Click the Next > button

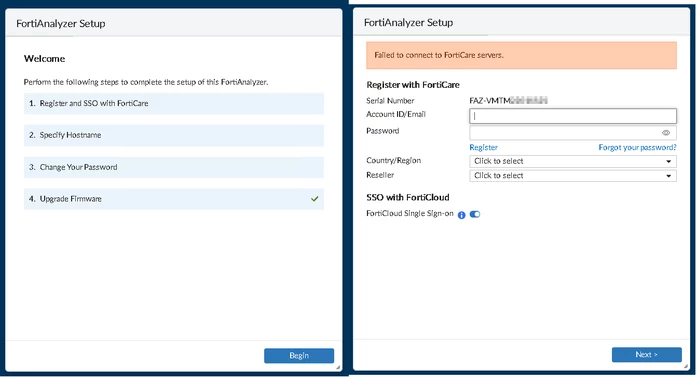coord(646,355)
